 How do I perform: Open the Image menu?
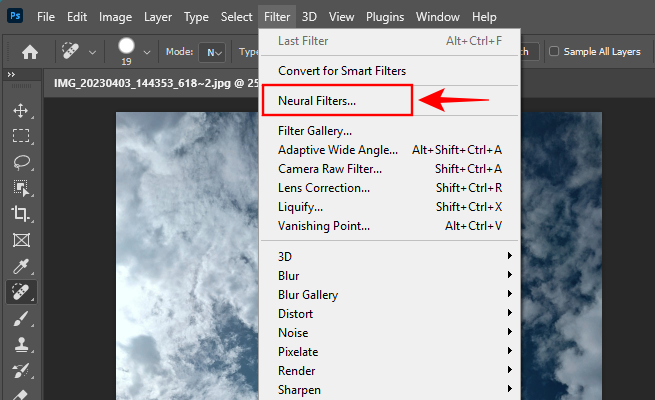115,17
